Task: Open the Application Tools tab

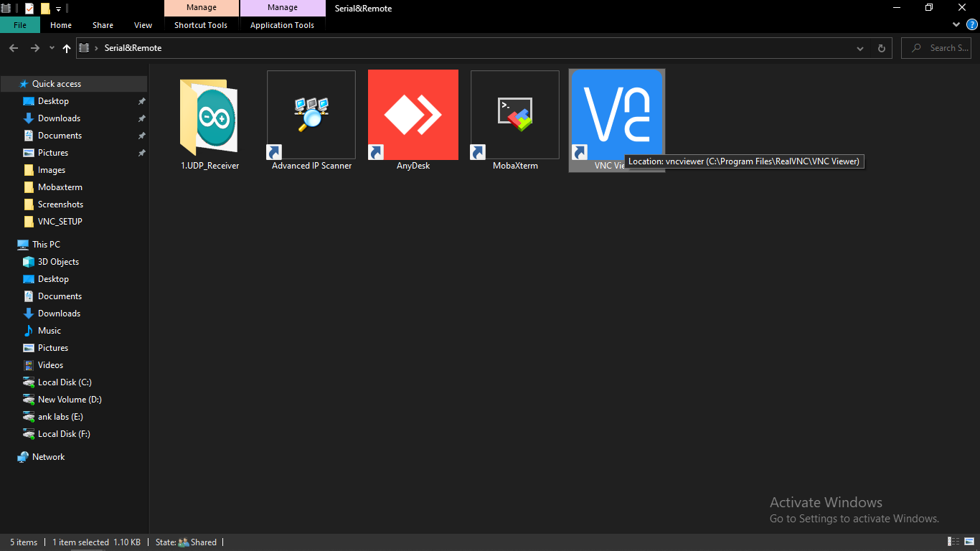Action: (x=282, y=25)
